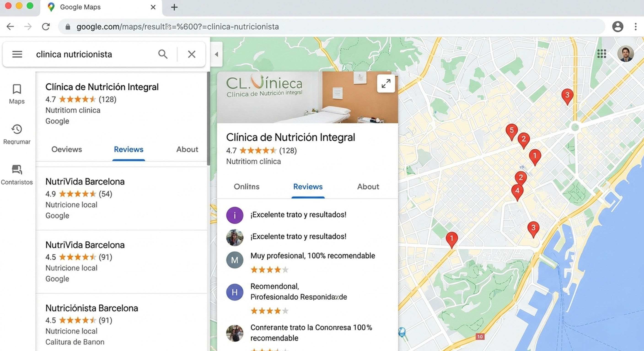The height and width of the screenshot is (351, 644).
Task: Open the Chrome three-dot menu
Action: coord(636,27)
